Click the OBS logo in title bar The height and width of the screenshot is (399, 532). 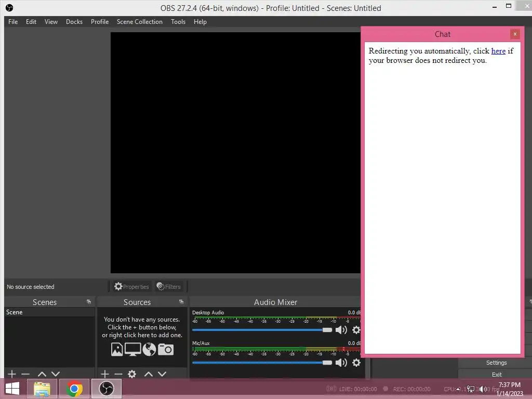pyautogui.click(x=9, y=8)
